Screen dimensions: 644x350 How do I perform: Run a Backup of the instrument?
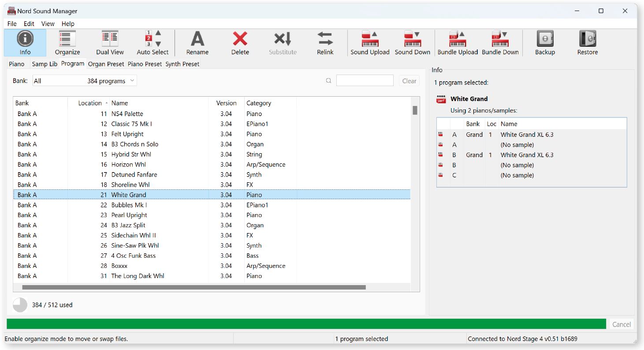click(x=545, y=43)
